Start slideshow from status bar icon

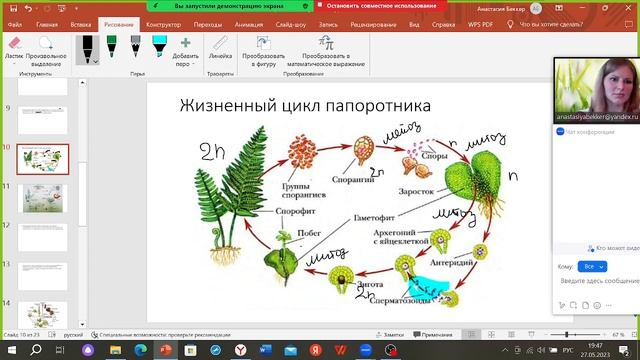point(531,335)
